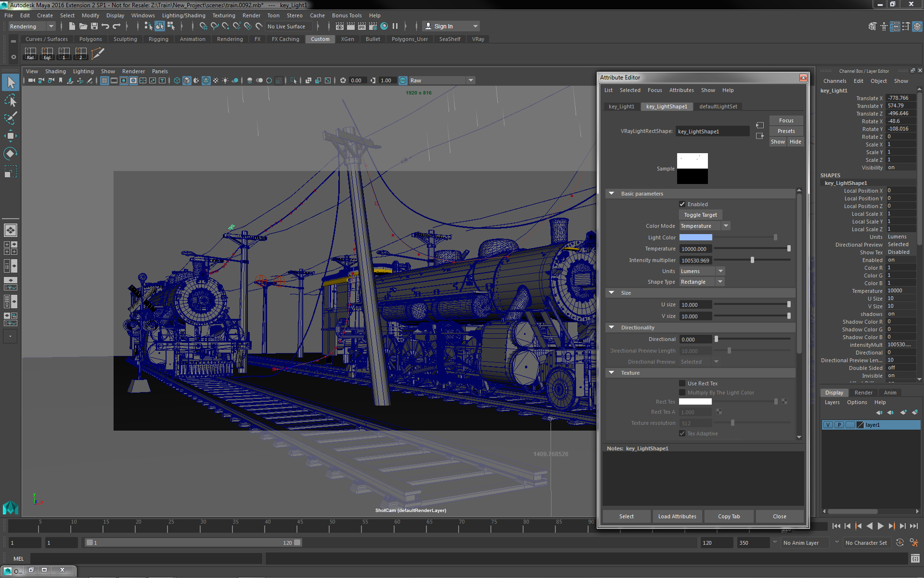Image resolution: width=924 pixels, height=578 pixels.
Task: Toggle auto keyframe icon
Action: 900,543
